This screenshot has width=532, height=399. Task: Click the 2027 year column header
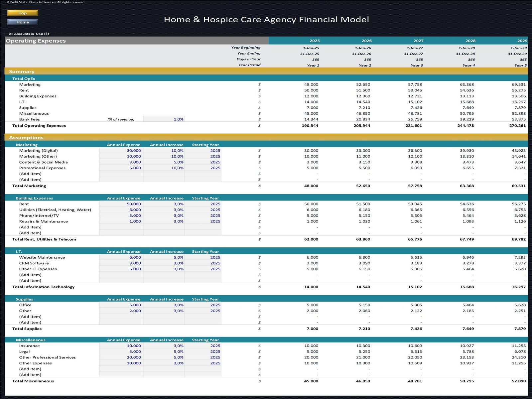tap(418, 41)
